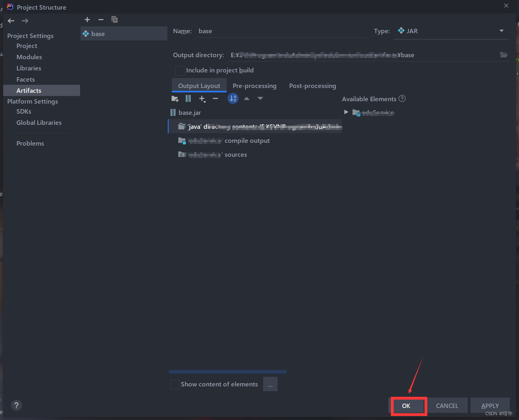Close the Project Structure dialog
Viewport: 519px width, 420px height.
[x=506, y=6]
